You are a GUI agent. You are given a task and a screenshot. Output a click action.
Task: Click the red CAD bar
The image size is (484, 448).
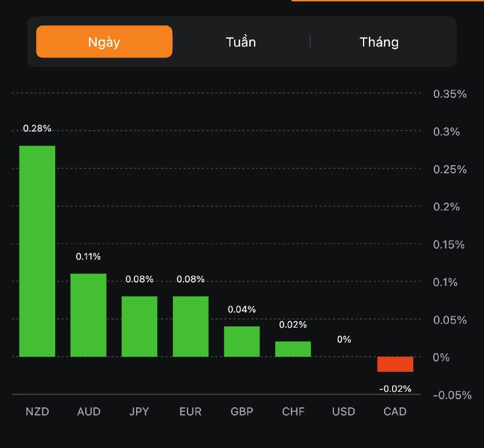(x=395, y=364)
